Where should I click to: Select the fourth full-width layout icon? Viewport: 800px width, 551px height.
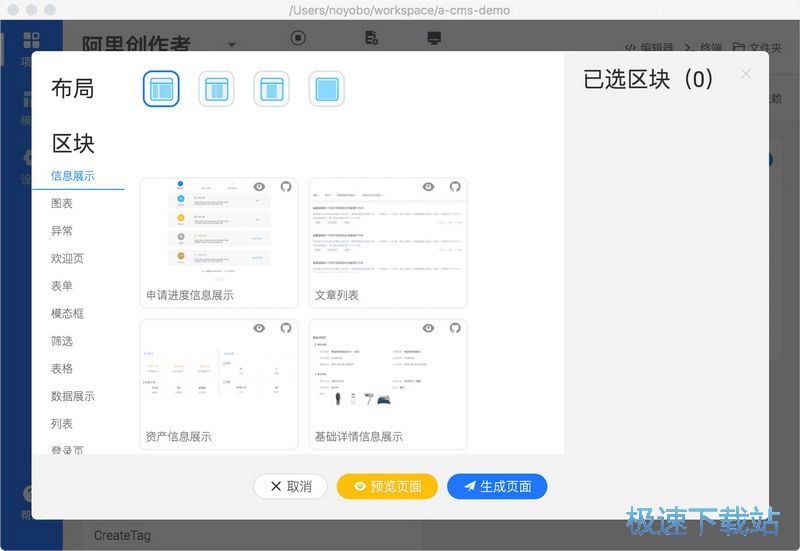(327, 89)
